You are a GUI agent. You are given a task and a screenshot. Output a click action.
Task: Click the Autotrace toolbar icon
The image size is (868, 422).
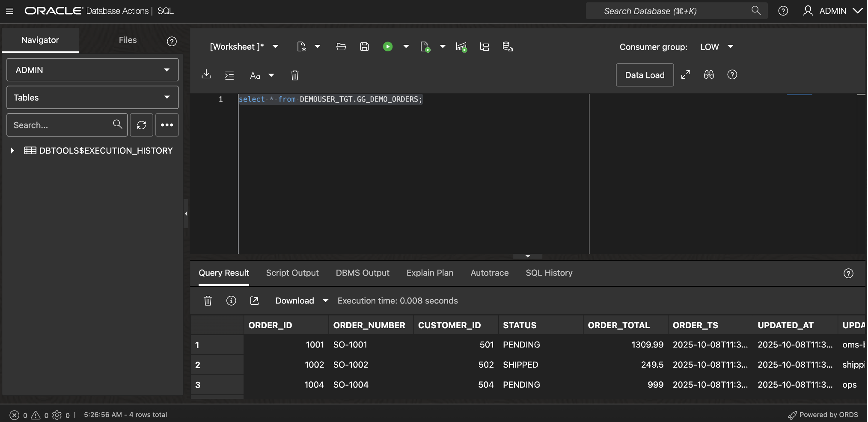[461, 47]
